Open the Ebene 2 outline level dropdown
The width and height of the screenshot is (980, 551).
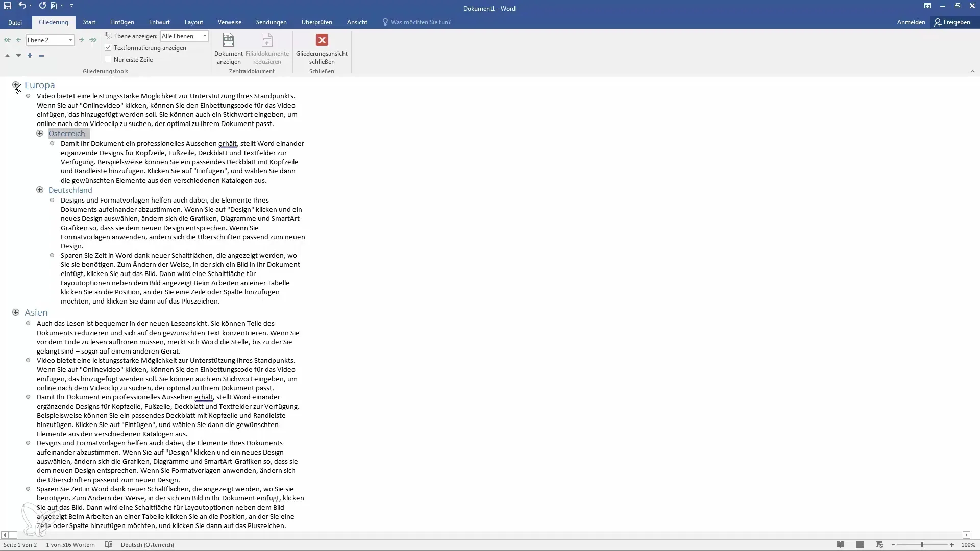(70, 40)
